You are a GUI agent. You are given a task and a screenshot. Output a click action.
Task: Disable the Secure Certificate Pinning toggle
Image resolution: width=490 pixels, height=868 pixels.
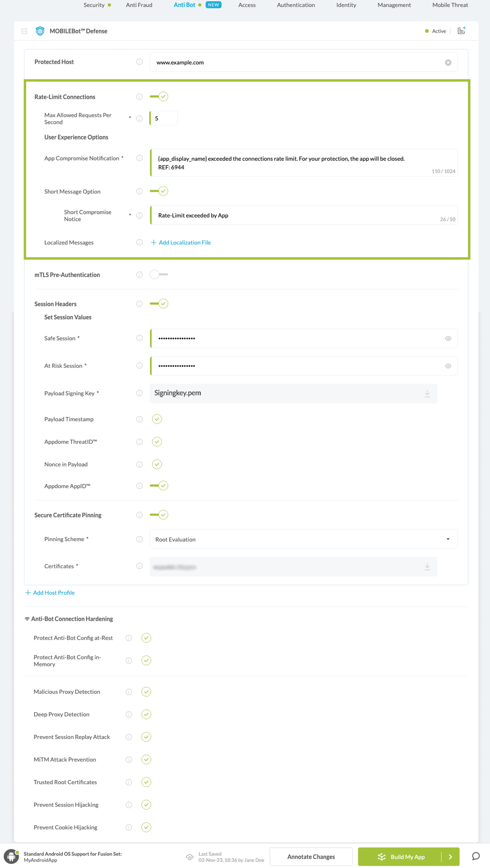[159, 515]
